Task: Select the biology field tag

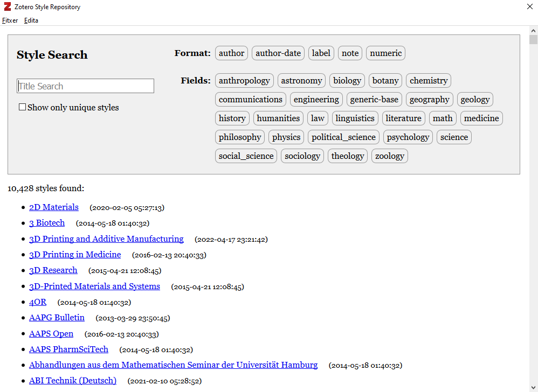Action: tap(347, 81)
